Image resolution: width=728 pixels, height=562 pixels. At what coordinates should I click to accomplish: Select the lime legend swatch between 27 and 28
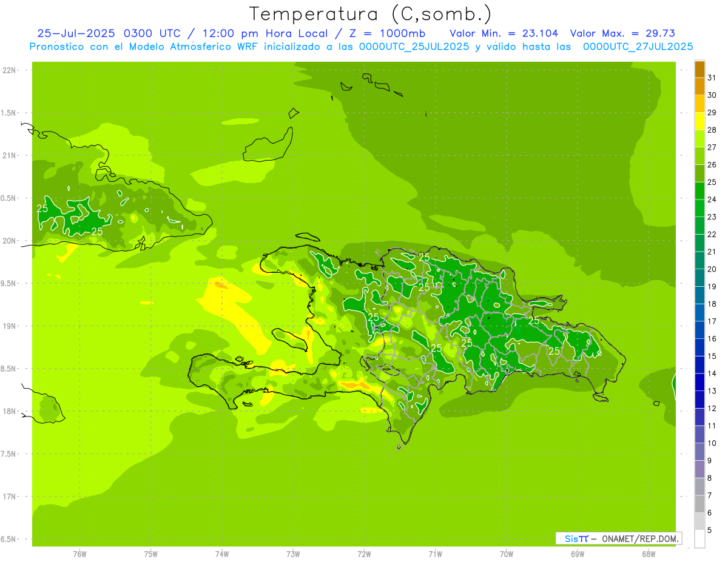click(x=699, y=138)
